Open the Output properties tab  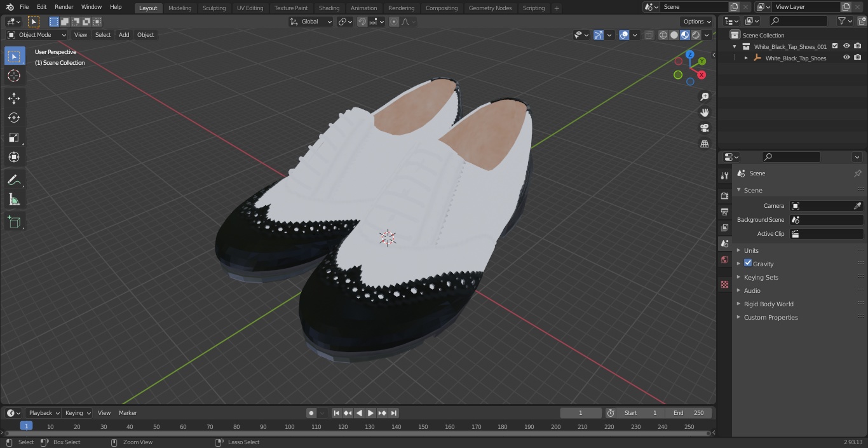[724, 212]
